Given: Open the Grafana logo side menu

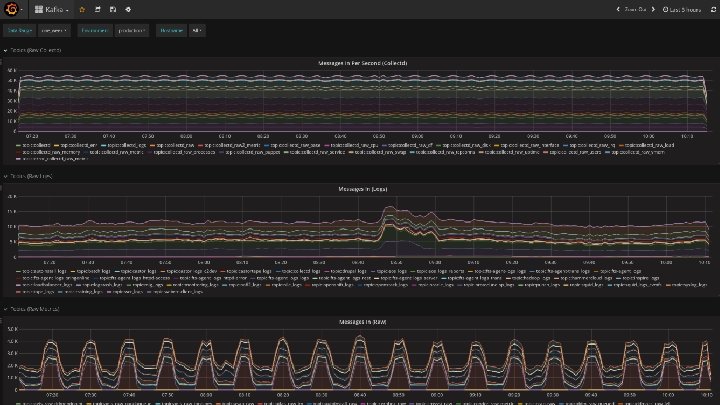Looking at the screenshot, I should tap(11, 9).
